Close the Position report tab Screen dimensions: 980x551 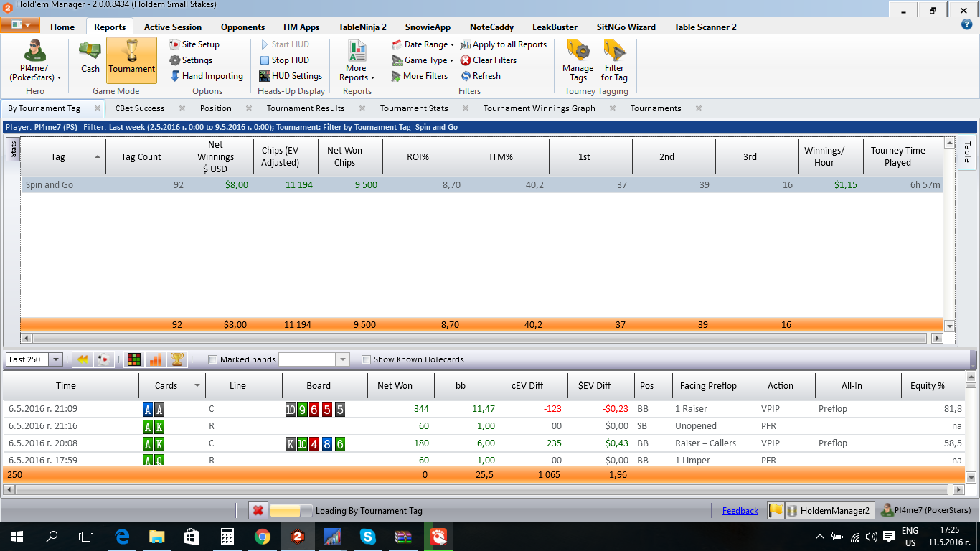249,108
